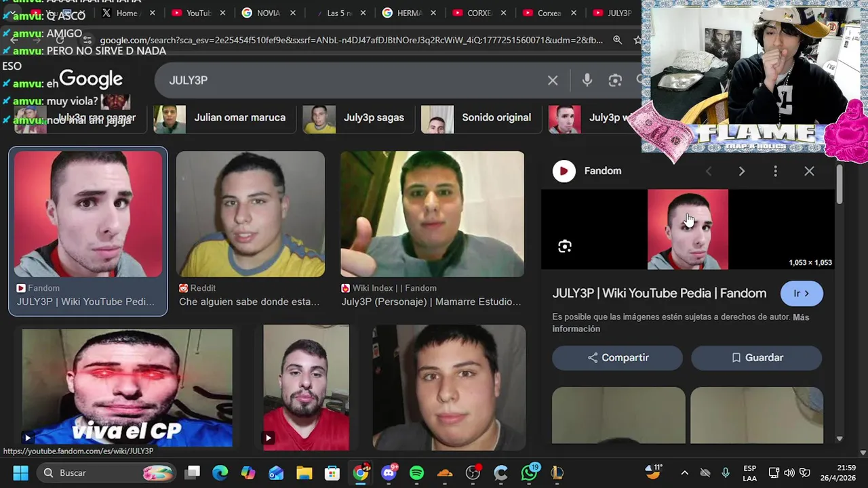868x488 pixels.
Task: Open volume control in the system tray
Action: click(x=789, y=472)
